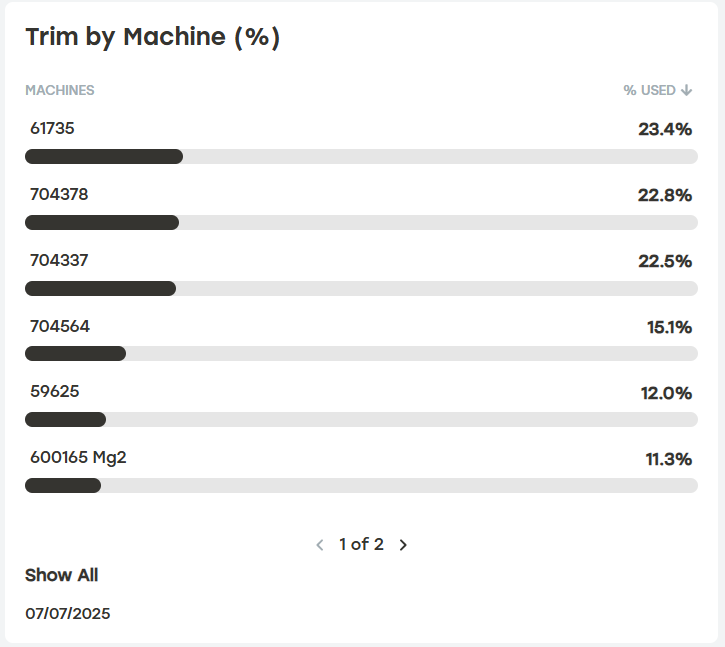Select machine 704564 label
The width and height of the screenshot is (725, 647).
[x=59, y=326]
